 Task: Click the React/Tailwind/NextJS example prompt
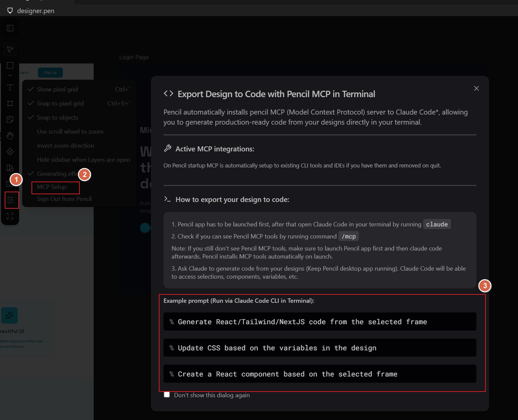tap(320, 322)
